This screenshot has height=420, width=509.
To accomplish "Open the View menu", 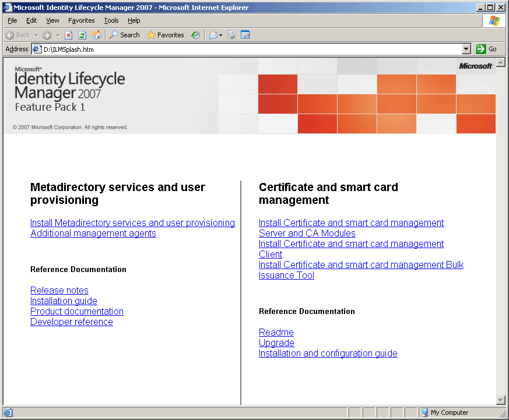I will click(x=52, y=20).
